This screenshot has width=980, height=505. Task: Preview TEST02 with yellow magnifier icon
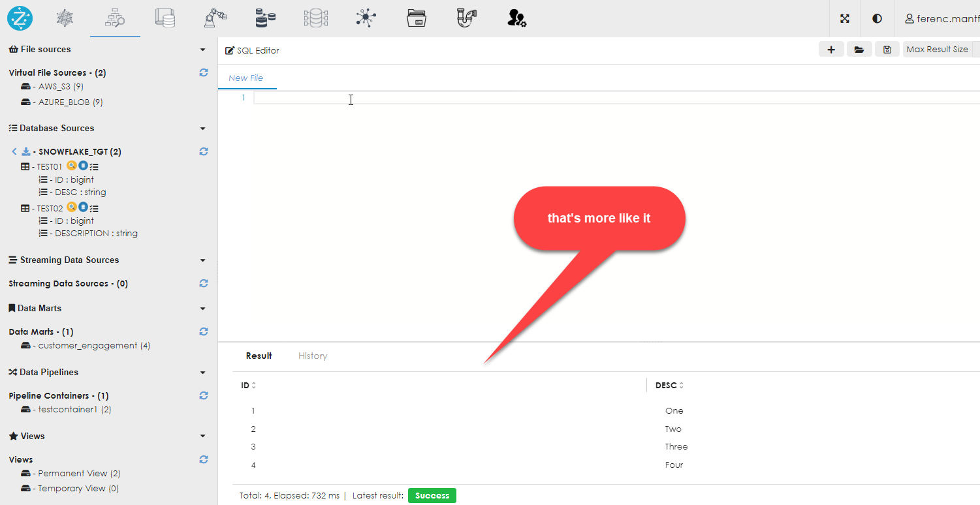72,207
